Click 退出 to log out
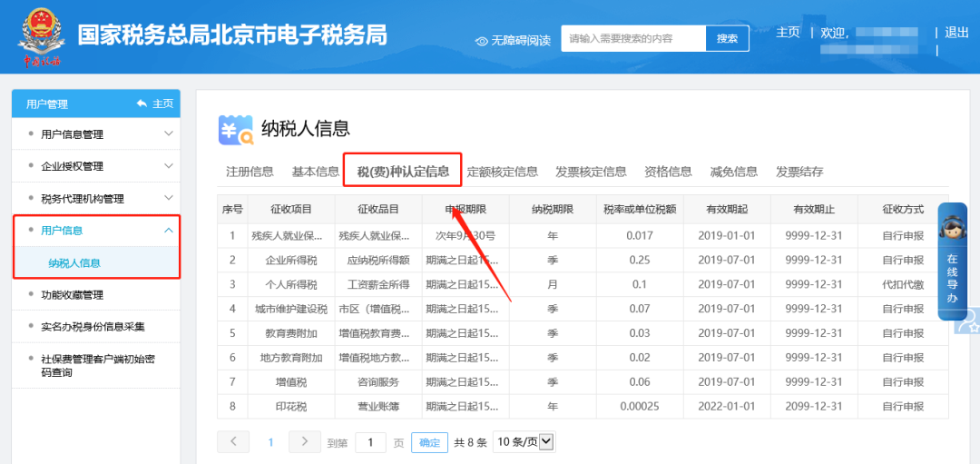980x464 pixels. pos(957,33)
